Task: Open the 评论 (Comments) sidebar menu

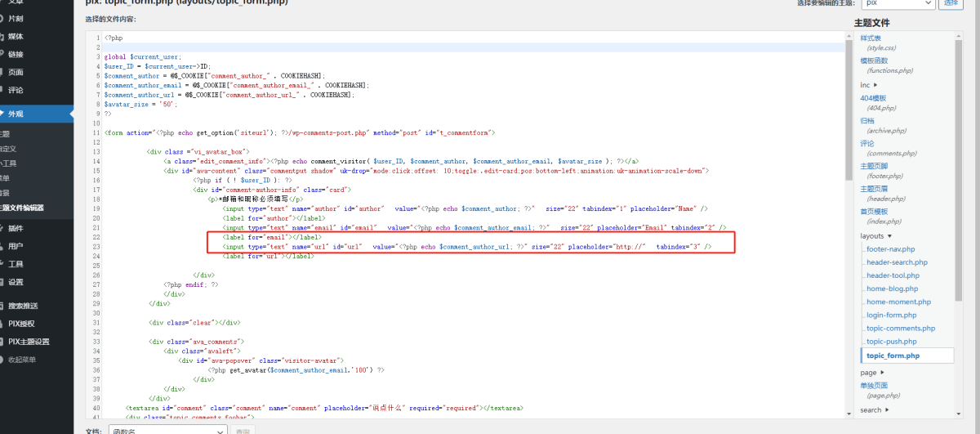Action: click(x=16, y=90)
